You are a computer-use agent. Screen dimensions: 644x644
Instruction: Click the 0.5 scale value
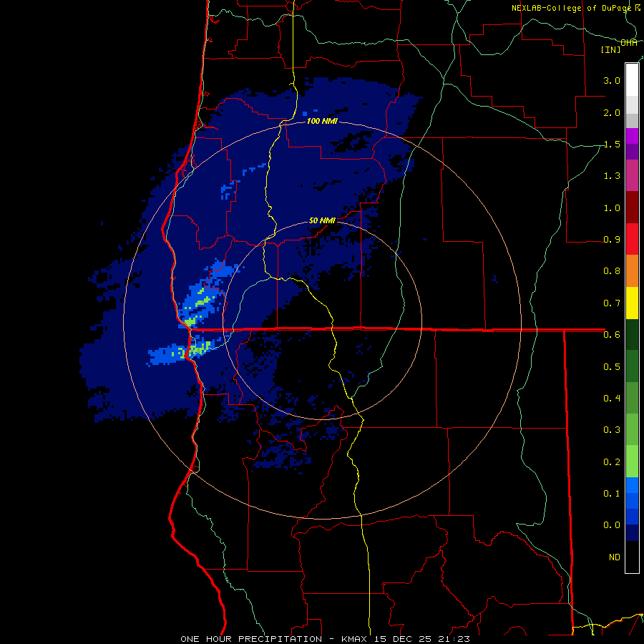[612, 366]
